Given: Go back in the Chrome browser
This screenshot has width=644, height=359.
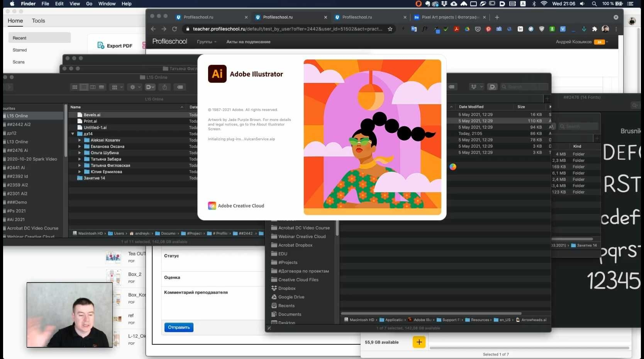Looking at the screenshot, I should pos(153,29).
